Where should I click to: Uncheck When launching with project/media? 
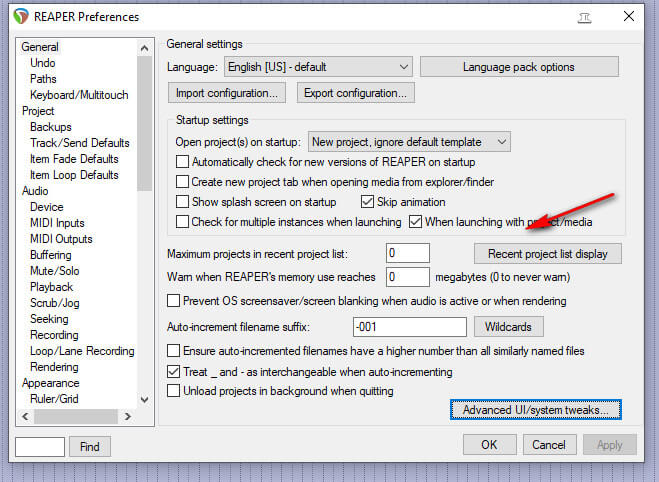(415, 221)
